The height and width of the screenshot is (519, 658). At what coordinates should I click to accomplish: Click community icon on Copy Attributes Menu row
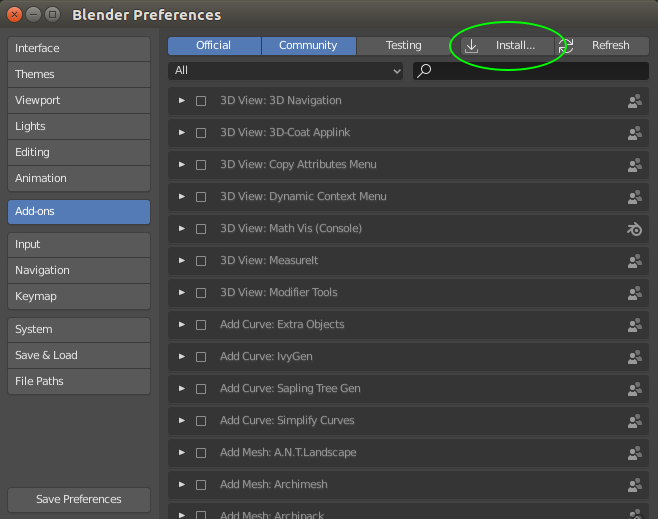click(634, 165)
